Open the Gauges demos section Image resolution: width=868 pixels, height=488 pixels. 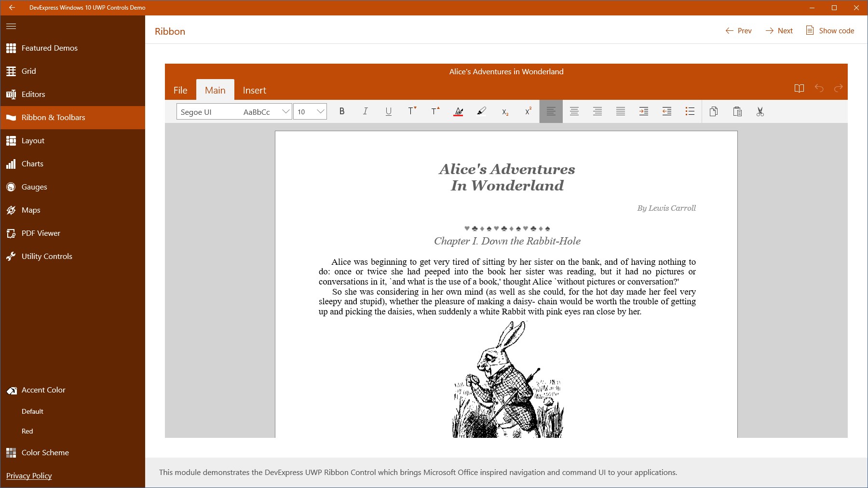[73, 187]
